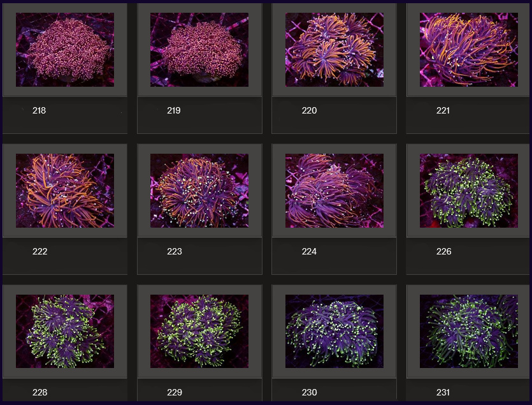The width and height of the screenshot is (532, 405).
Task: Select coral image 221
Action: pyautogui.click(x=468, y=50)
